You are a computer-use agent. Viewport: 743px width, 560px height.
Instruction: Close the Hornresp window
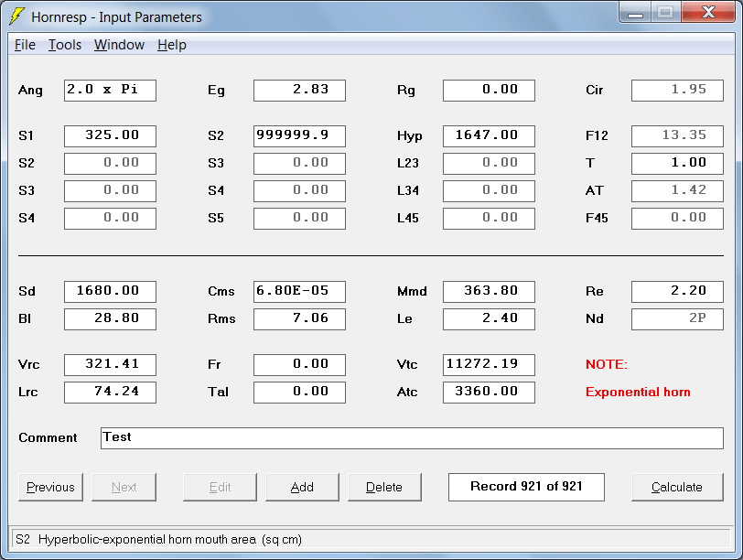(x=709, y=12)
